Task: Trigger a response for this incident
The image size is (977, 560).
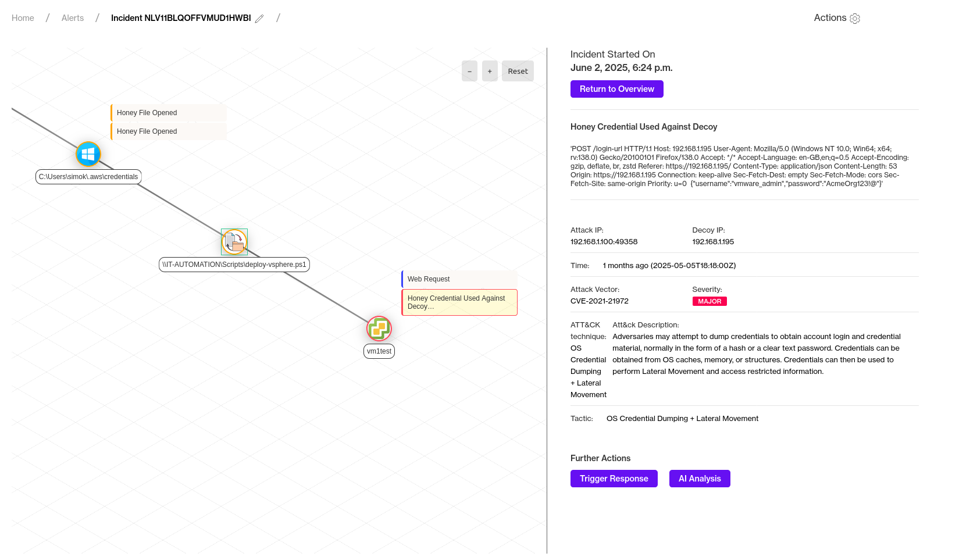Action: tap(614, 478)
